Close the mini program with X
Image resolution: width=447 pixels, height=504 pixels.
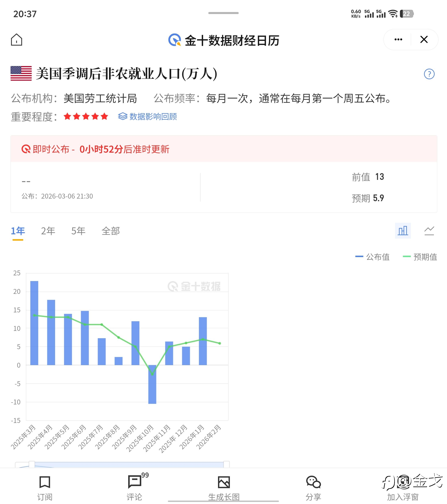click(424, 39)
